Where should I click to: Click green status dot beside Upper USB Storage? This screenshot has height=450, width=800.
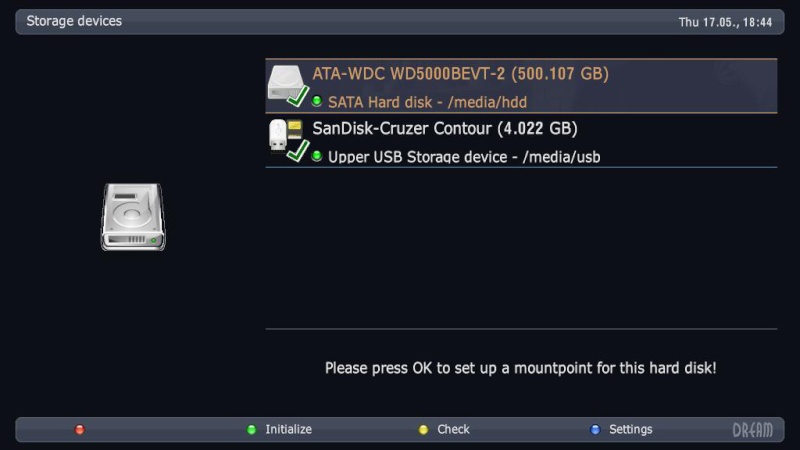tap(317, 156)
